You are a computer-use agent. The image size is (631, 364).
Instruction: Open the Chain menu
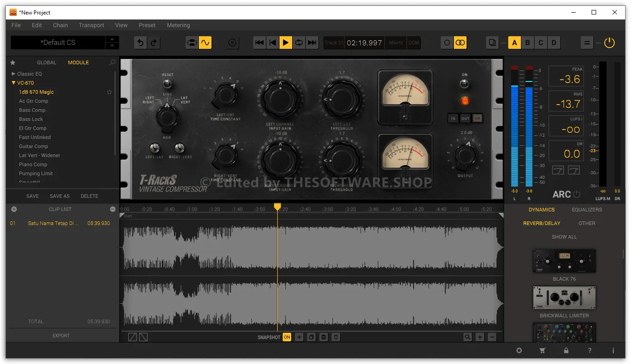pyautogui.click(x=60, y=25)
